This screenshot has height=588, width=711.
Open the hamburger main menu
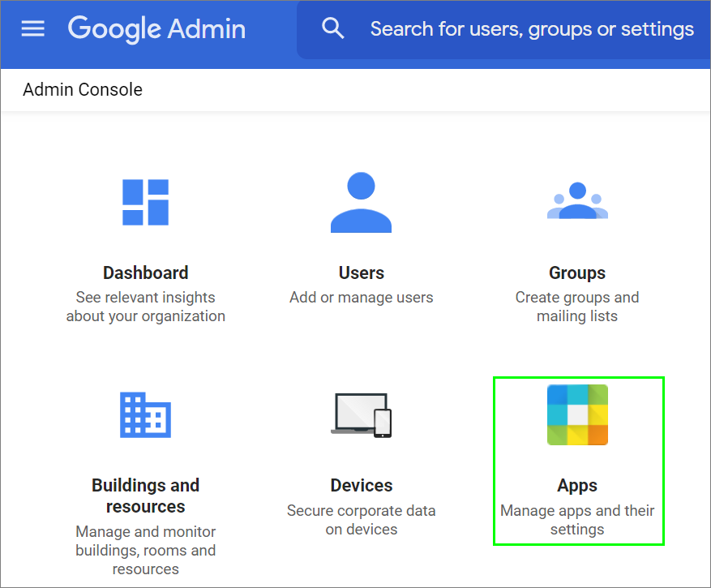tap(32, 28)
